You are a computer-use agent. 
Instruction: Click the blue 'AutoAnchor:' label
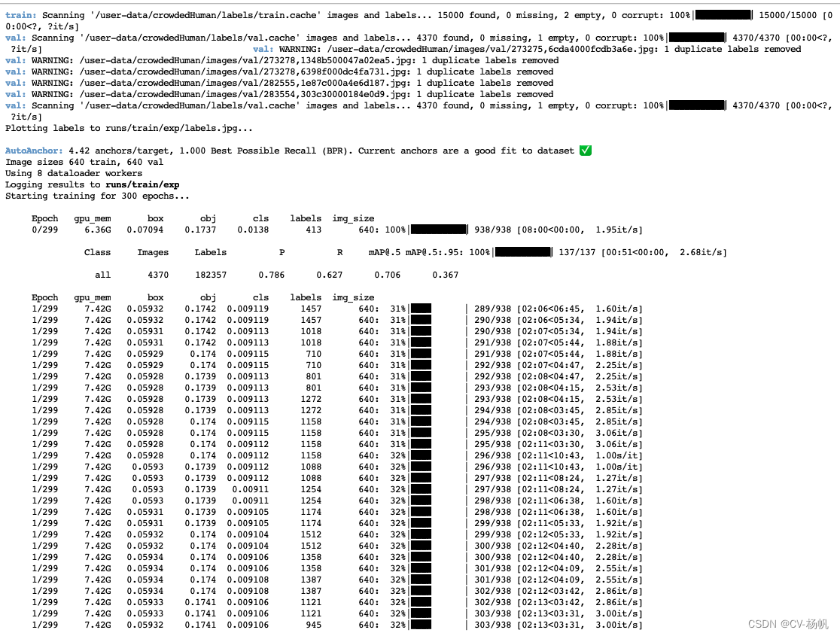[34, 151]
